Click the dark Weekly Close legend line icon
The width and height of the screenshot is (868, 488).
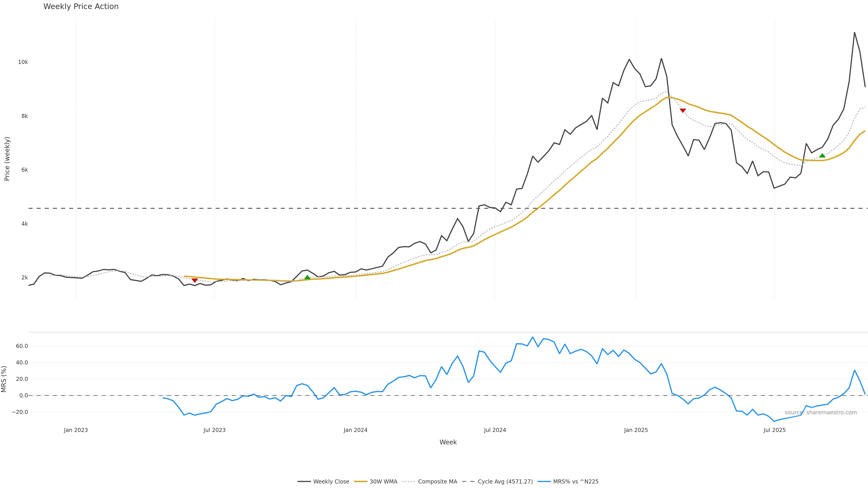point(304,482)
